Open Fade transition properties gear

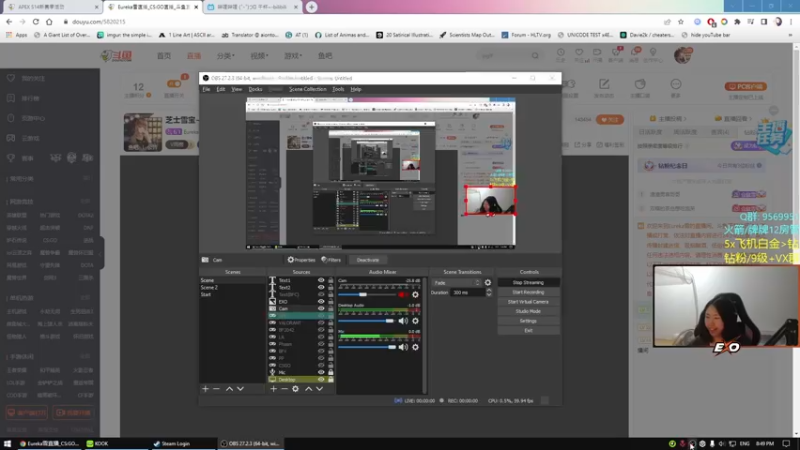coord(488,283)
